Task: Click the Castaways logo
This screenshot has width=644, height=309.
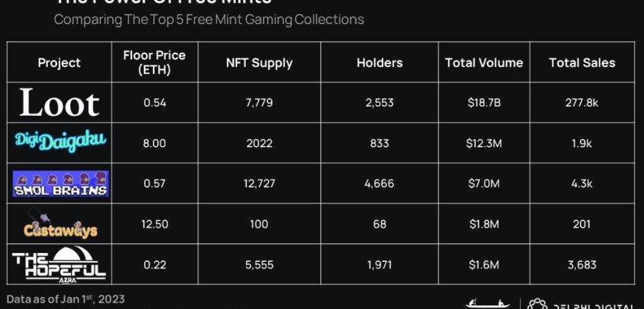Action: point(60,224)
